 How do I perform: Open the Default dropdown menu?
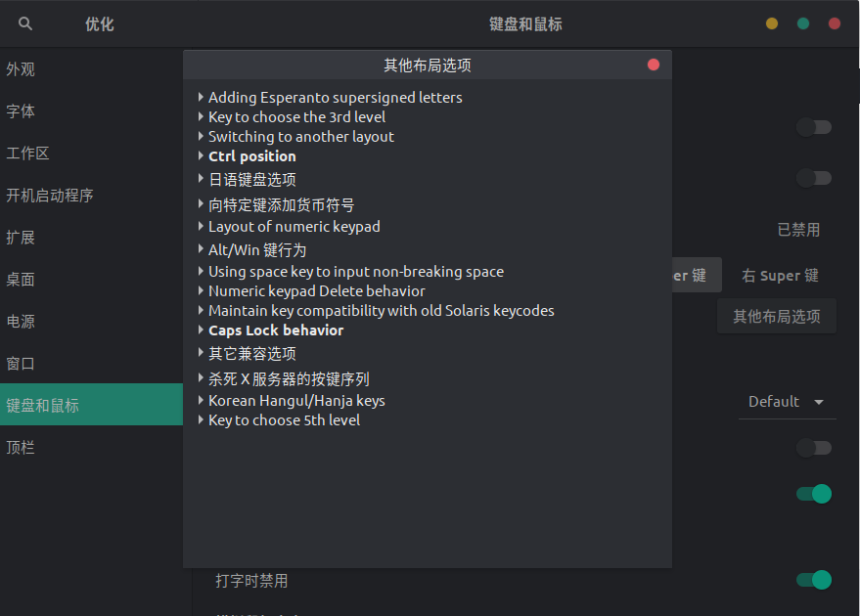click(x=787, y=401)
